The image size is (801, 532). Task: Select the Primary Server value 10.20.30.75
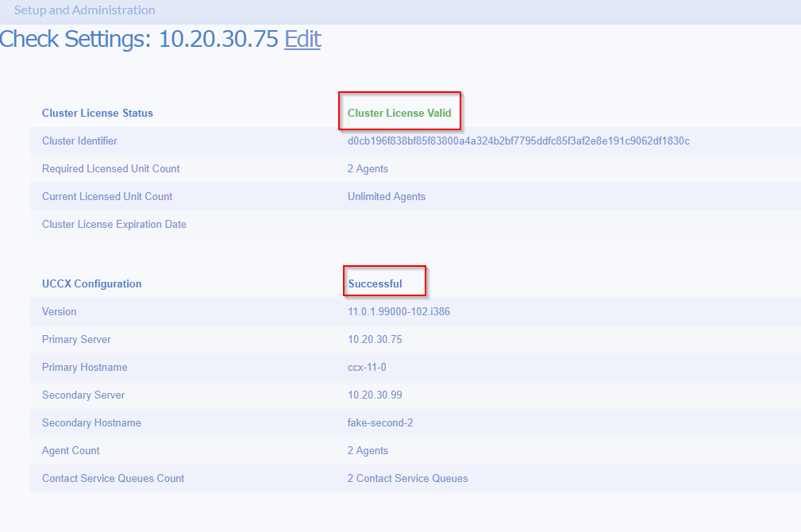point(375,339)
